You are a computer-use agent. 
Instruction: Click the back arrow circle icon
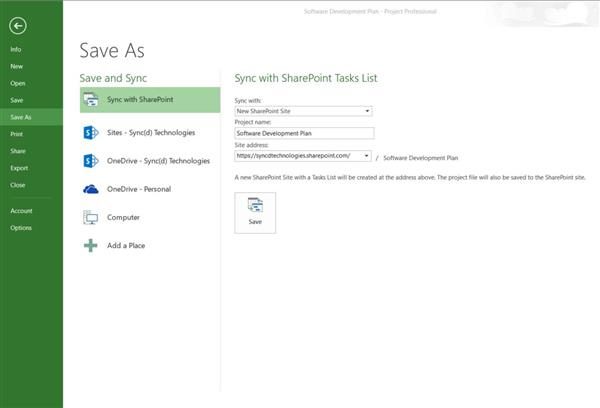click(17, 25)
